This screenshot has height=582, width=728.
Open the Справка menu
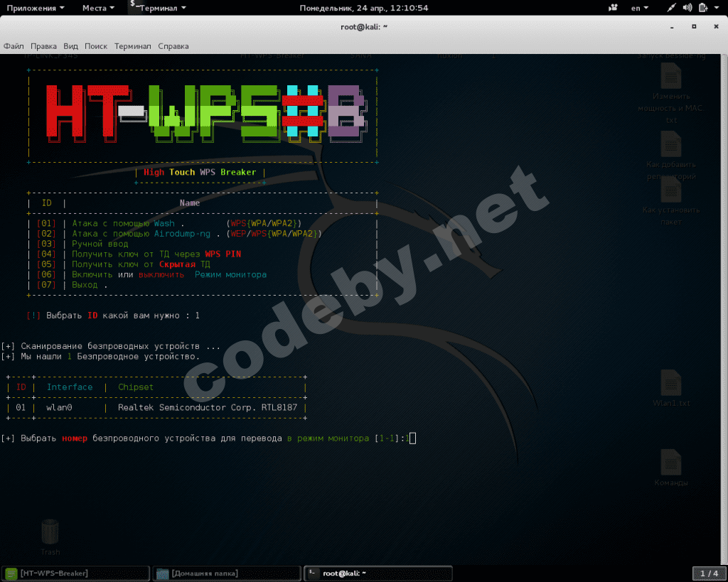173,46
